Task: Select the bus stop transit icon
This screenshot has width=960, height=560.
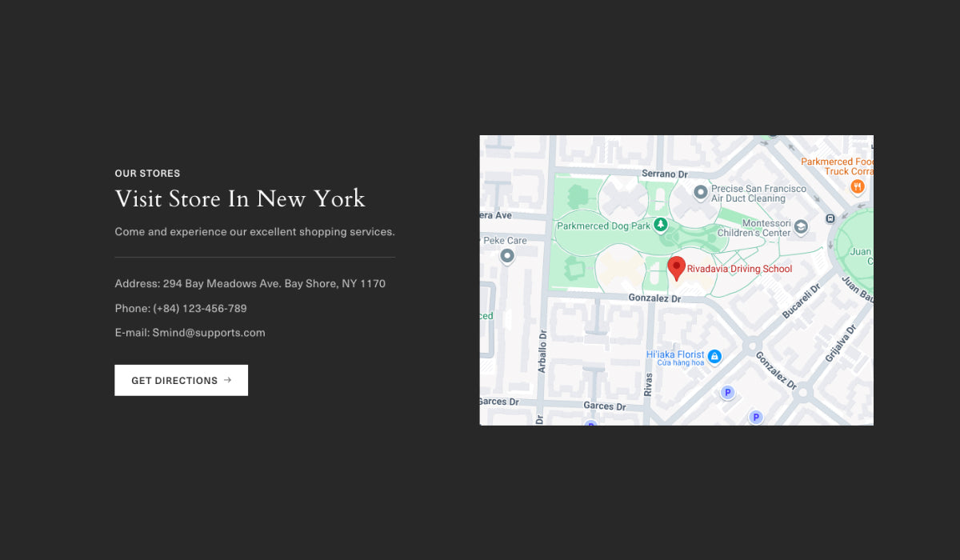Action: [x=830, y=218]
